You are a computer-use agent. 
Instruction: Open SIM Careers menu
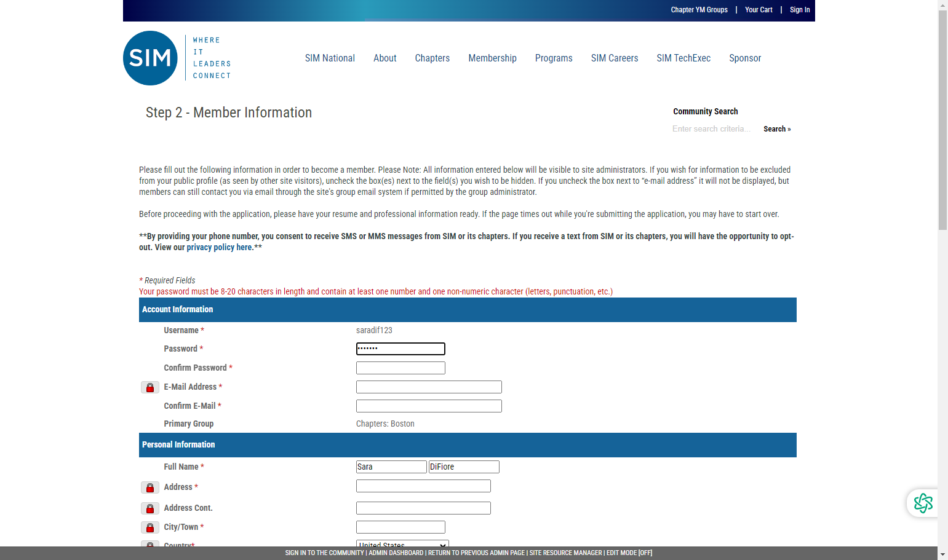[615, 58]
